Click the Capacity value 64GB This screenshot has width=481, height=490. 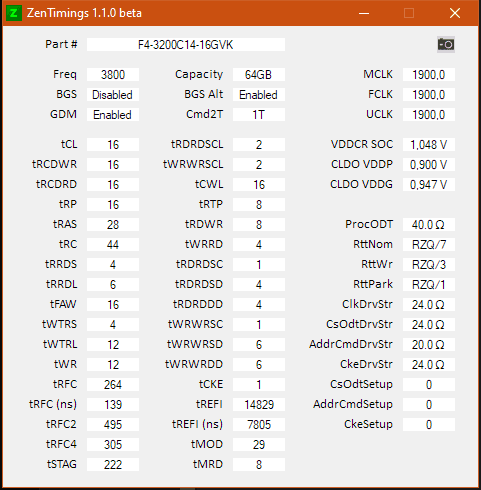pyautogui.click(x=259, y=74)
